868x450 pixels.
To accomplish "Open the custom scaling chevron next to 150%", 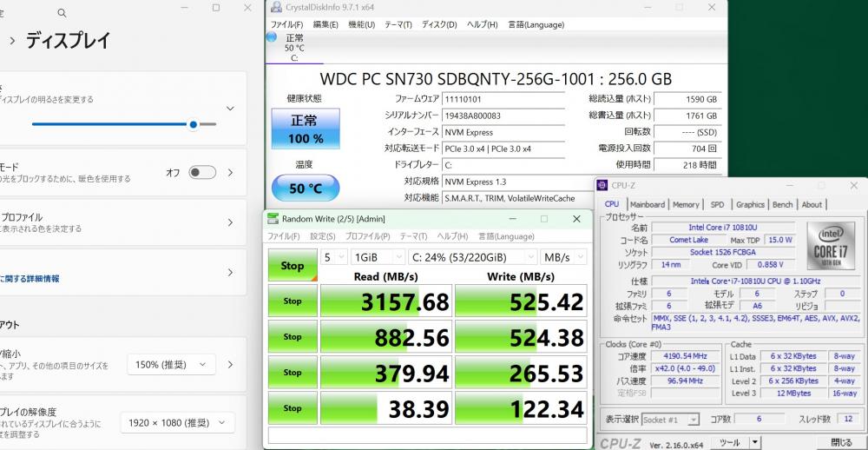I will click(230, 365).
